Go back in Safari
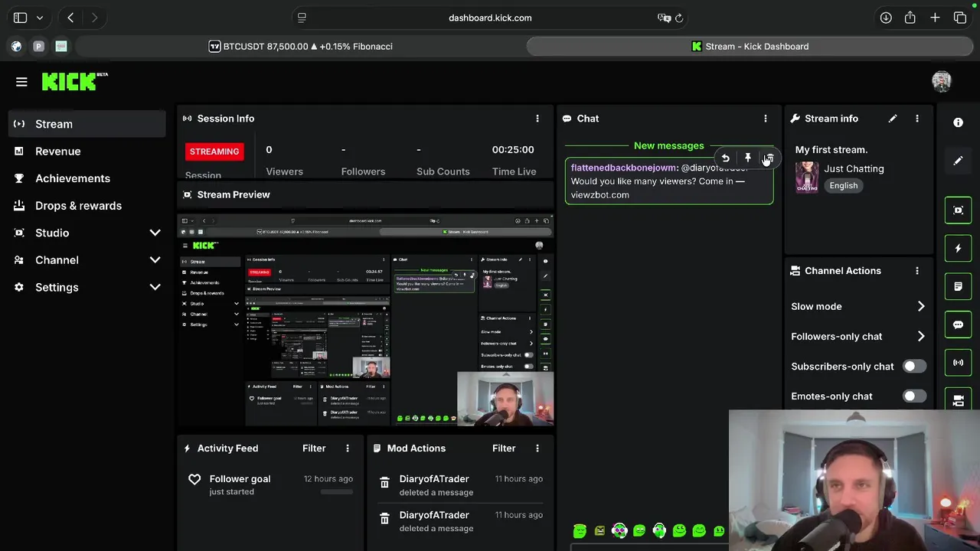Image resolution: width=980 pixels, height=551 pixels. click(x=70, y=18)
